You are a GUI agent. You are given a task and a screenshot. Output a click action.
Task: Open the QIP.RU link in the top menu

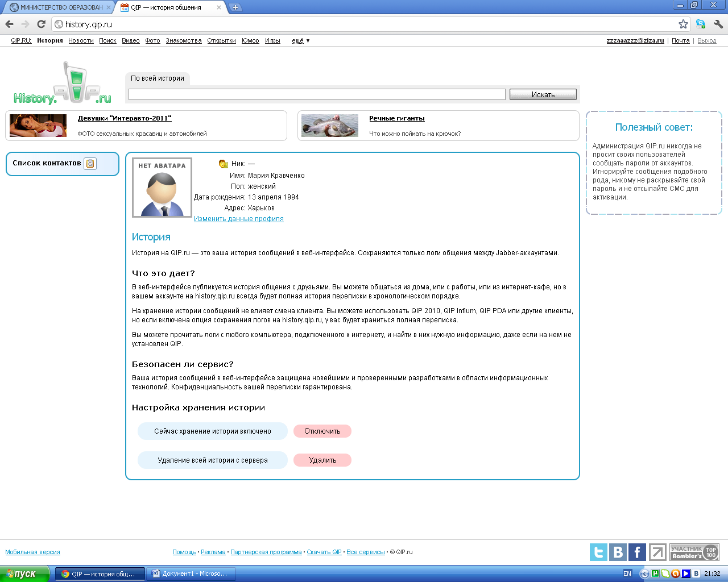21,40
